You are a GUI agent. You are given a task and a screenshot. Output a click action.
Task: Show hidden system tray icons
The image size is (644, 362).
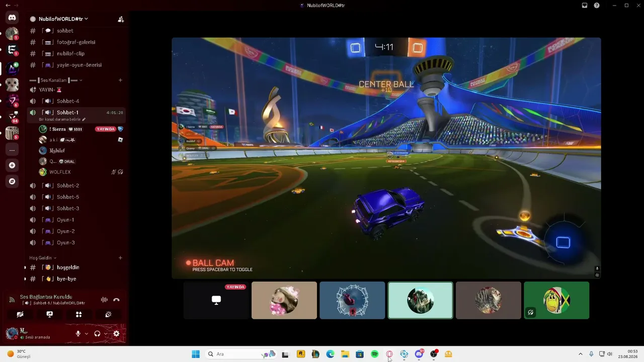[x=580, y=354]
